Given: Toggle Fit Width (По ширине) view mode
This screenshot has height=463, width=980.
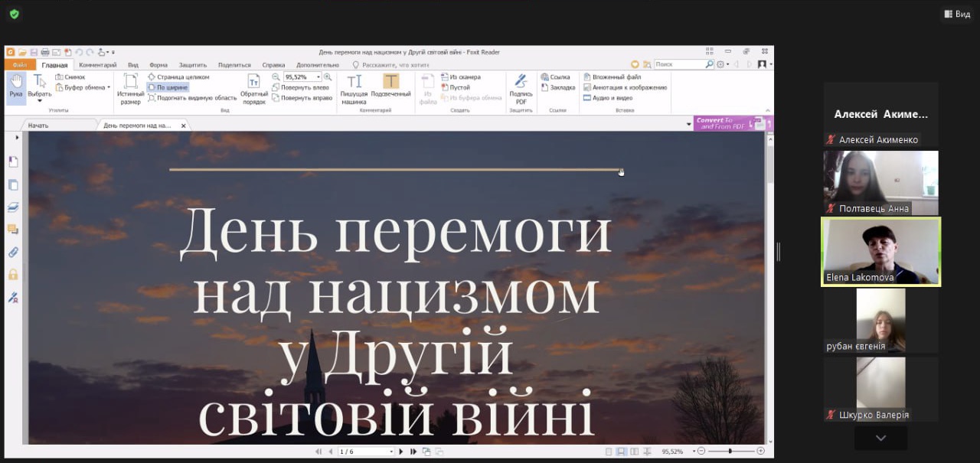Looking at the screenshot, I should click(167, 87).
